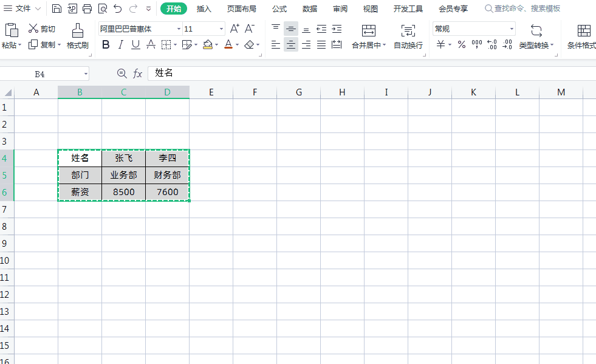Click the Save icon in quick access bar
Viewport: 596px width, 364px height.
tap(57, 9)
